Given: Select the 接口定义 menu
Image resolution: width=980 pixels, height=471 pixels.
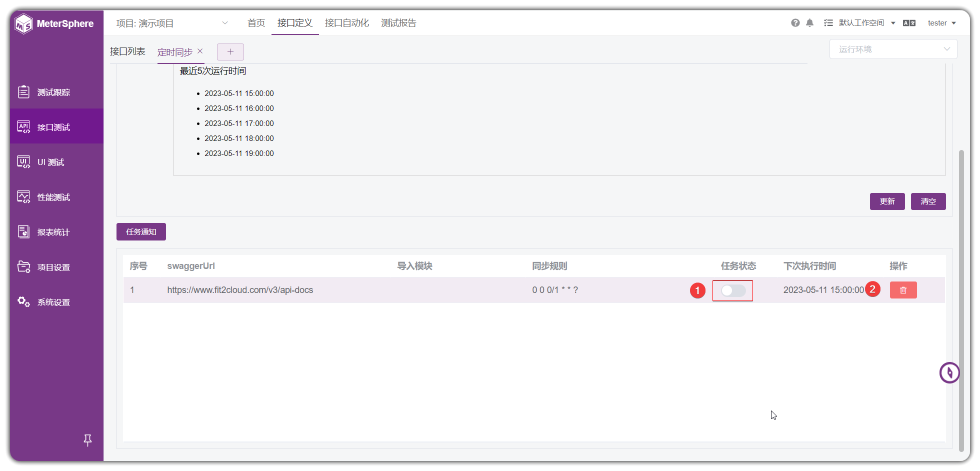Looking at the screenshot, I should 295,23.
